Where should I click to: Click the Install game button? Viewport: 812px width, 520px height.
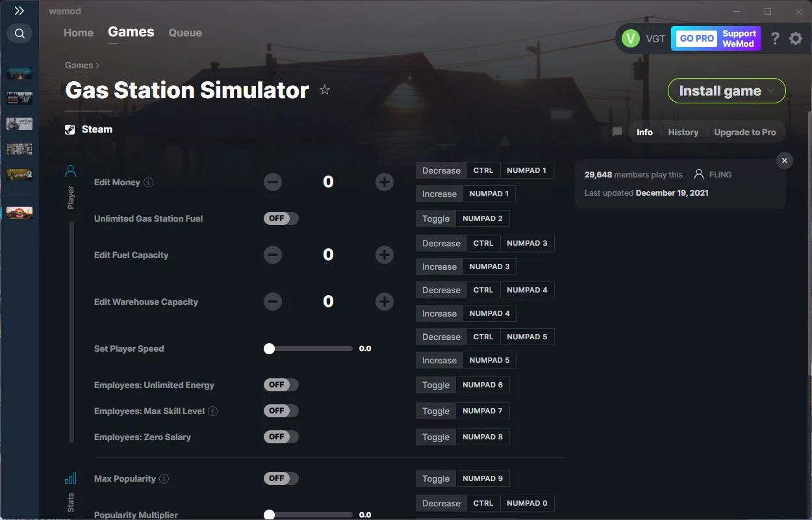[x=727, y=91]
